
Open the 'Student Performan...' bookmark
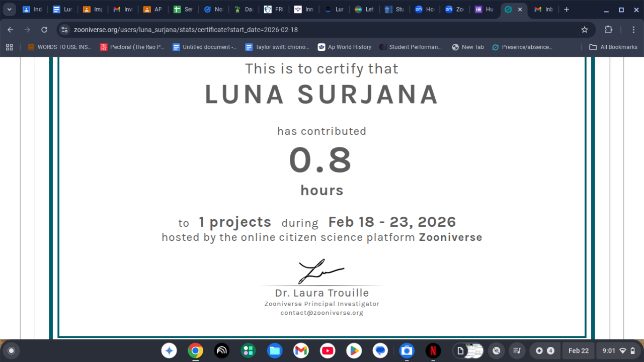[x=411, y=47]
